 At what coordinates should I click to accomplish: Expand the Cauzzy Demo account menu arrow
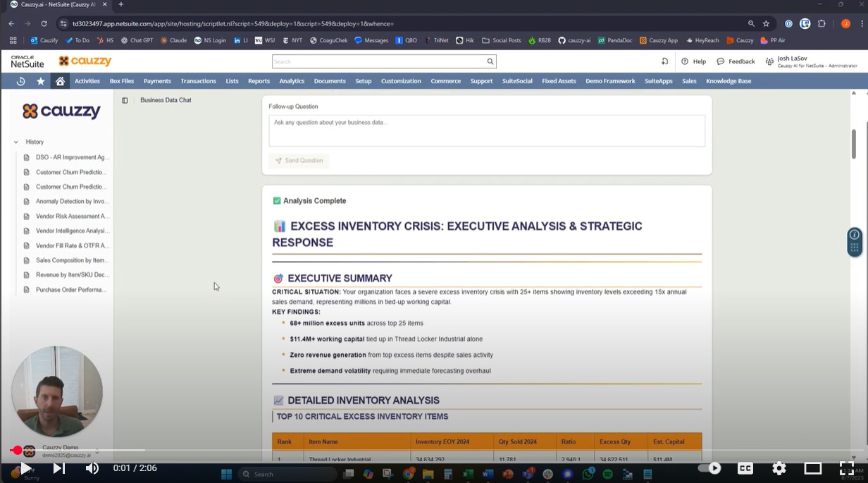[97, 451]
